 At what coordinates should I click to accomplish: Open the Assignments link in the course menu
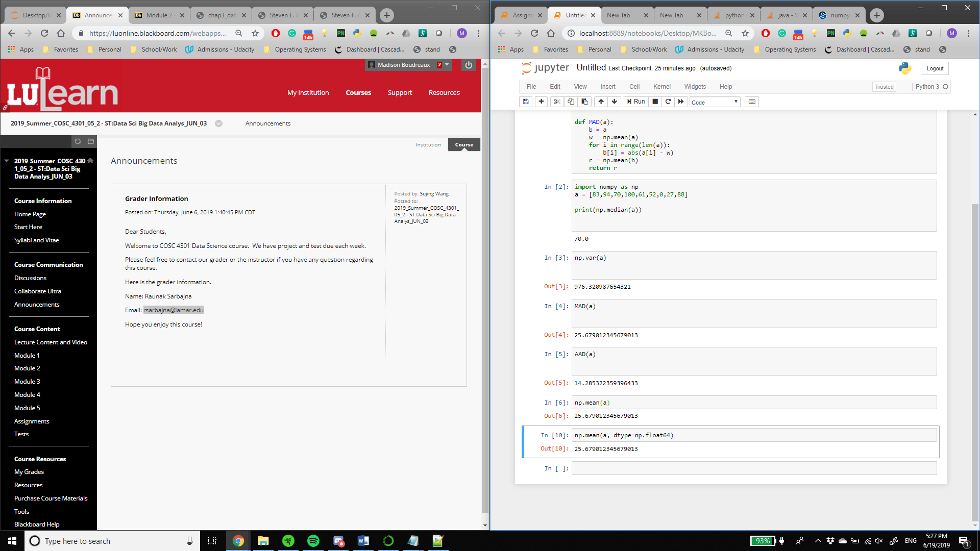click(x=32, y=421)
